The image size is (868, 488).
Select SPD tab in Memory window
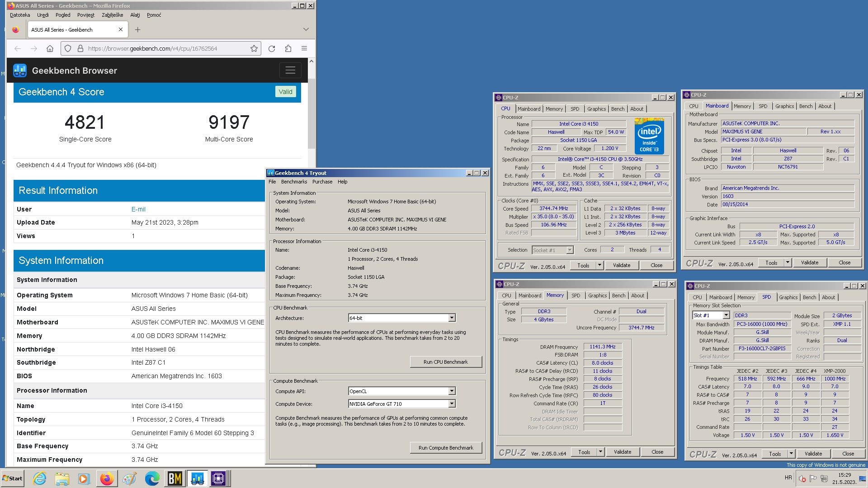(576, 296)
